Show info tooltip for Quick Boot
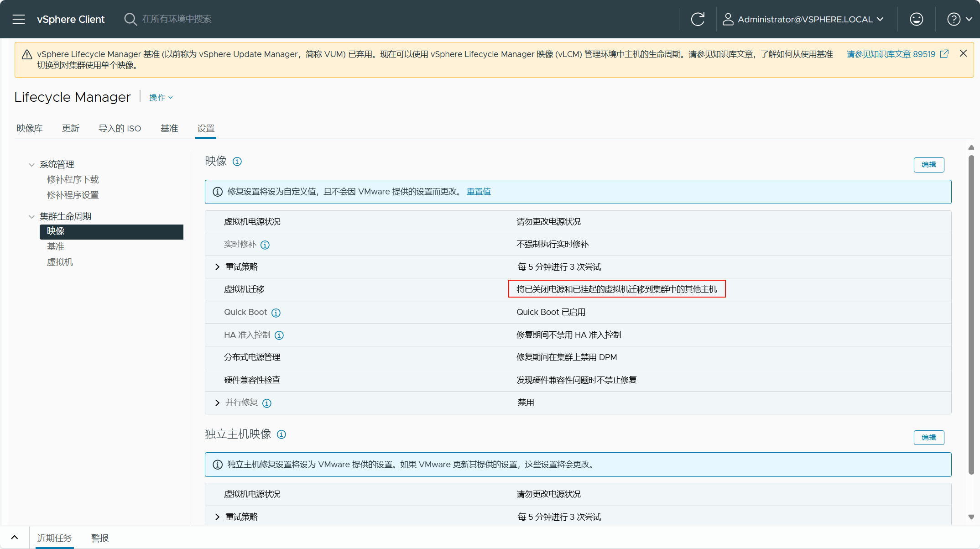 click(276, 313)
